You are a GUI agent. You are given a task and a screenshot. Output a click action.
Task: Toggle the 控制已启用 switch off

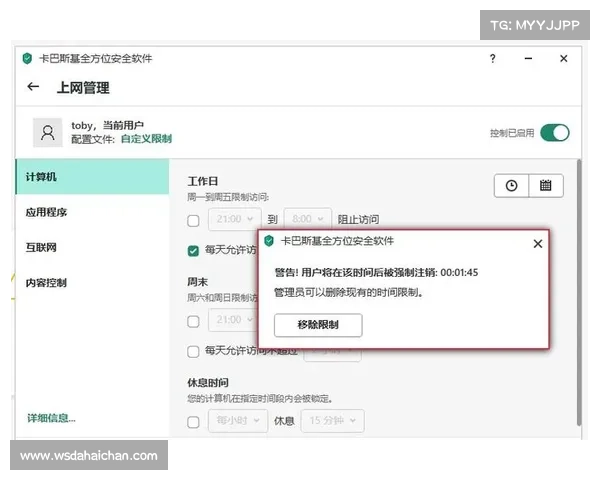click(554, 133)
